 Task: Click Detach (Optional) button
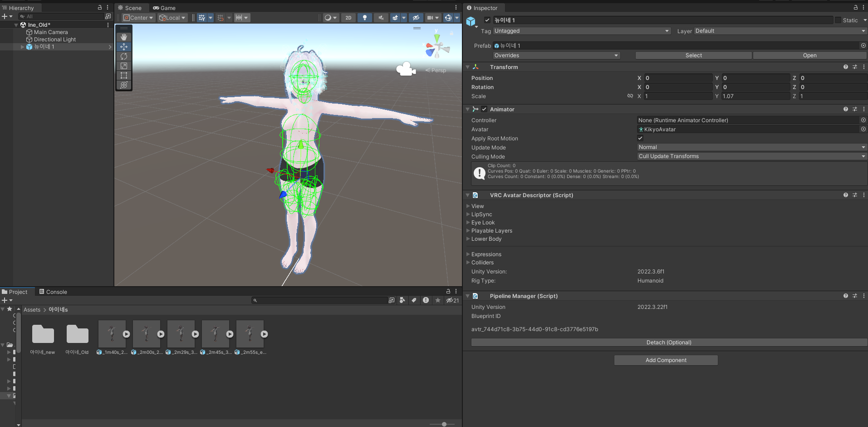(x=669, y=343)
